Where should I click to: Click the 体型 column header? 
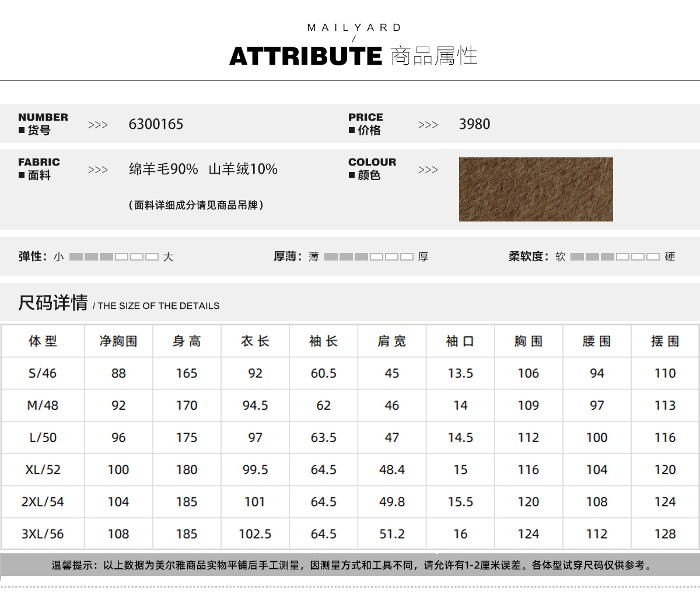(x=43, y=341)
